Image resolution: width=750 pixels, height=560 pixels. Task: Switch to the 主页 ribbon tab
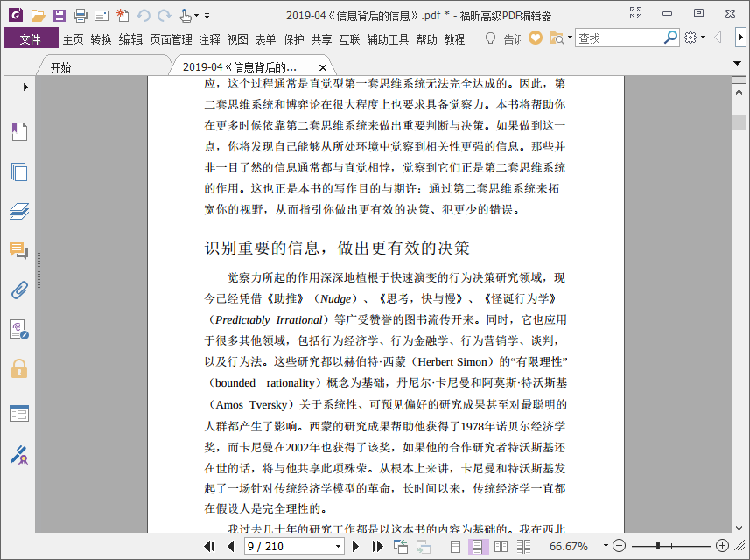tap(74, 39)
